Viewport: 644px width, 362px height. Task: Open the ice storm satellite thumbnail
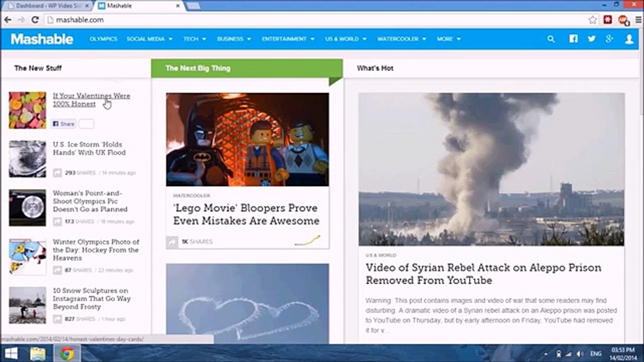pos(27,159)
